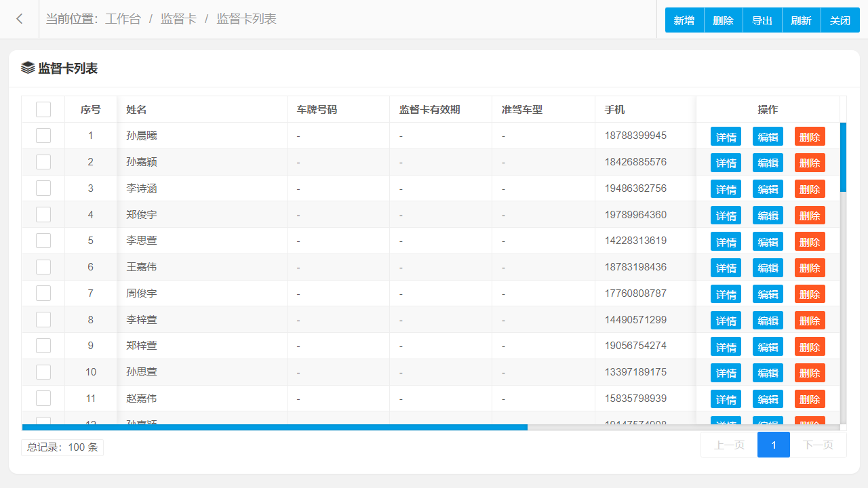Click the vertical table scrollbar thumb
This screenshot has width=868, height=488.
(843, 157)
